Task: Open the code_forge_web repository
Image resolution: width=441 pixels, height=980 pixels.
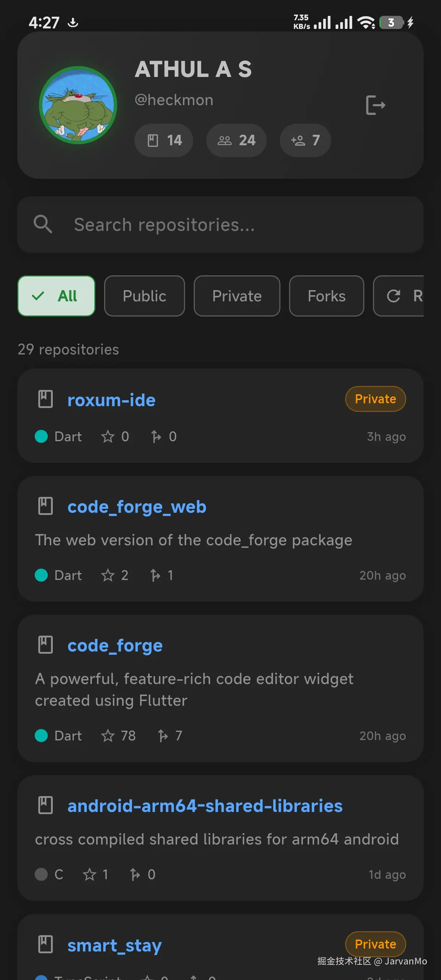Action: 137,507
